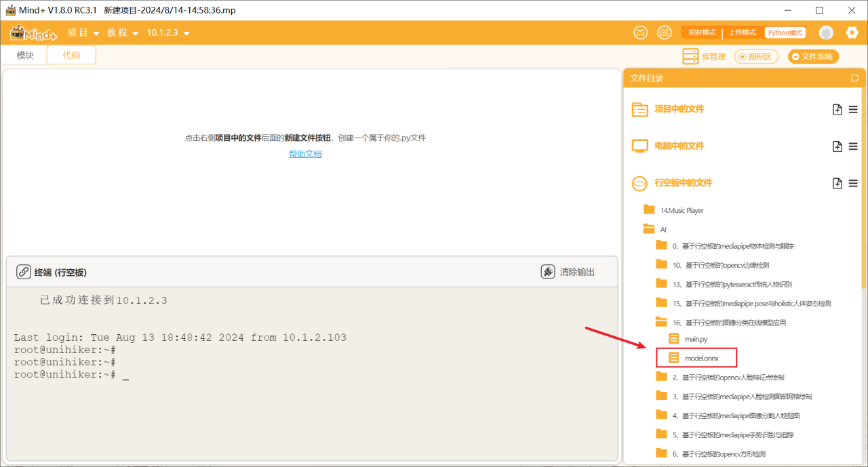The height and width of the screenshot is (467, 868).
Task: Click the 清除输出 button text
Action: [577, 272]
